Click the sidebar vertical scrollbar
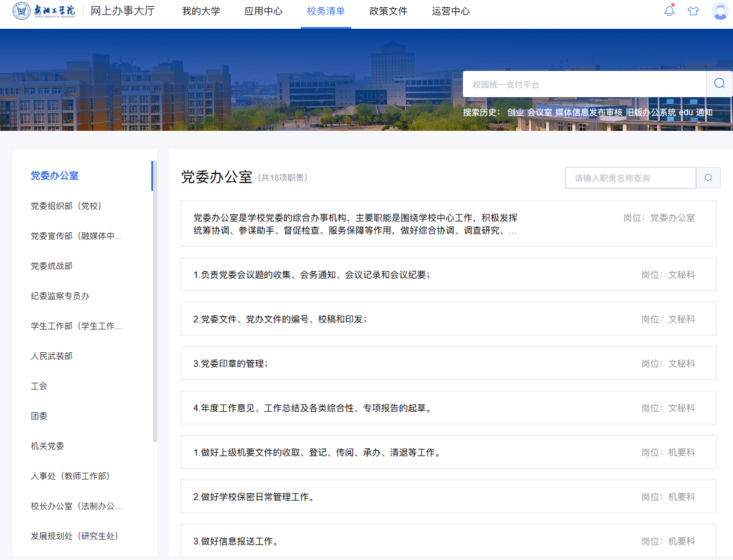Image resolution: width=733 pixels, height=560 pixels. pos(155,300)
